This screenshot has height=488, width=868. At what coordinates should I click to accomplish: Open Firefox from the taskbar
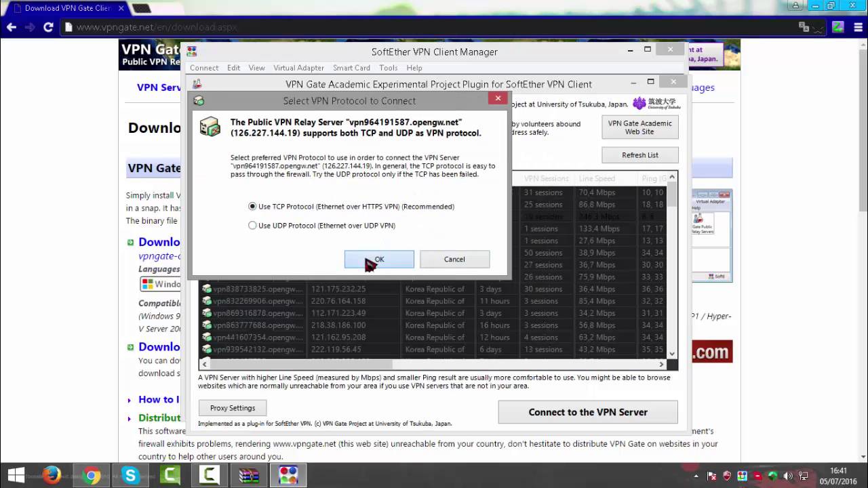[52, 475]
